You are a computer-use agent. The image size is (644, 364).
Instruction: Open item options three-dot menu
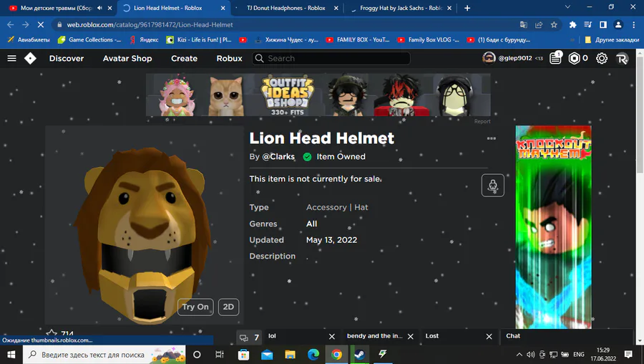tap(491, 138)
